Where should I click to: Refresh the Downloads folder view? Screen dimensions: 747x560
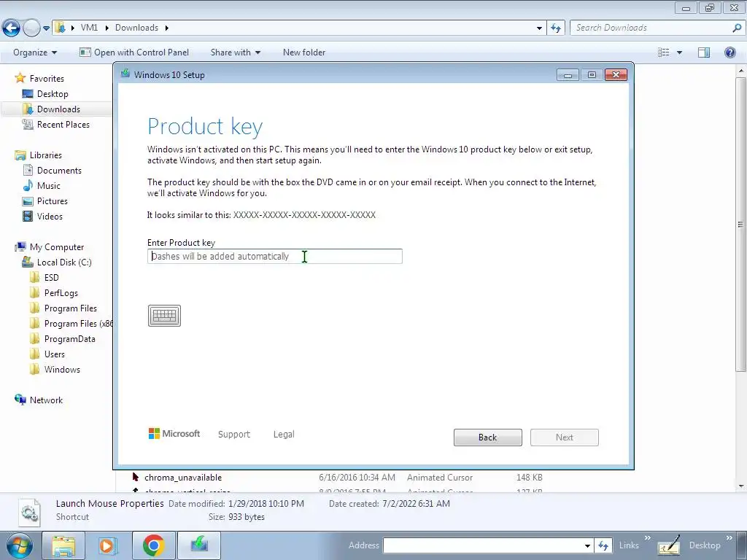pyautogui.click(x=556, y=28)
